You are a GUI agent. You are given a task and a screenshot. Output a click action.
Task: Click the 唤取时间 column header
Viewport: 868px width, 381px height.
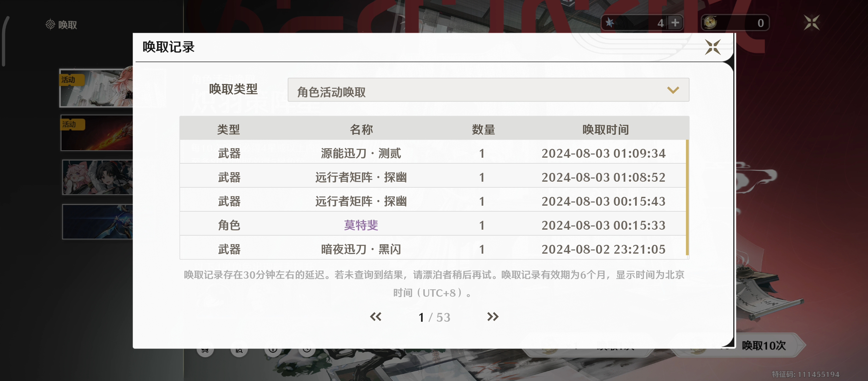605,129
